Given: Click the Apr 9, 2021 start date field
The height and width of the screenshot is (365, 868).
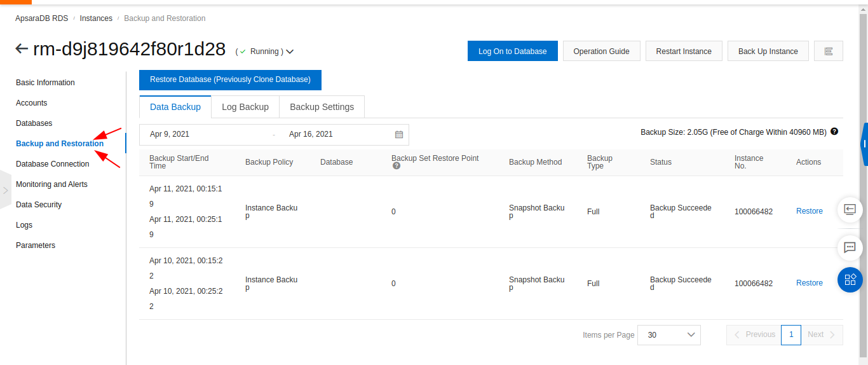Looking at the screenshot, I should (170, 134).
